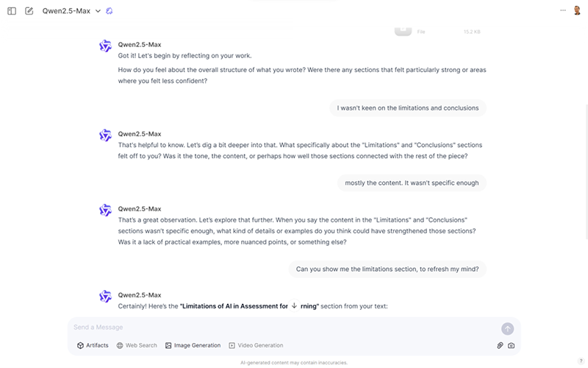Open the Qwen2.5-Max model dropdown
Viewport: 588px width, 368px height.
click(71, 11)
